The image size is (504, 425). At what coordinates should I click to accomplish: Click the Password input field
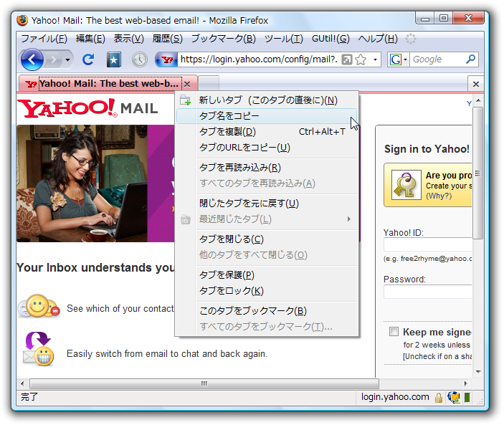(x=428, y=292)
